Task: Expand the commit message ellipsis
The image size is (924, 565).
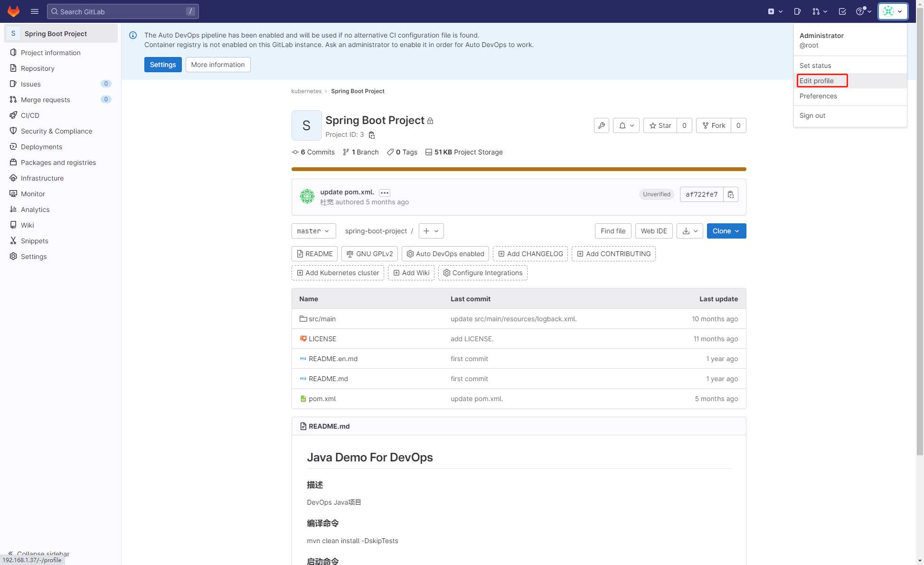Action: [385, 192]
